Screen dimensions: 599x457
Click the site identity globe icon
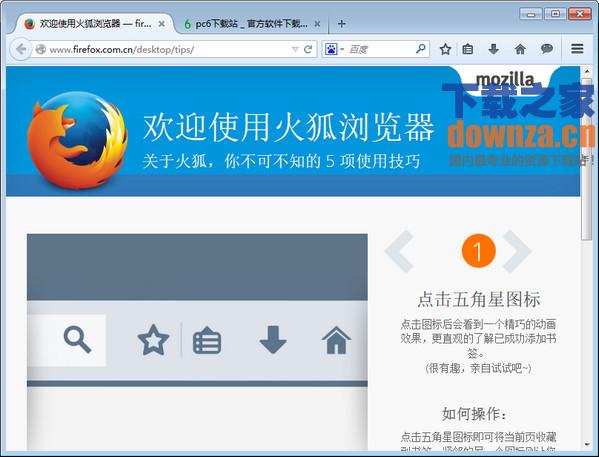pos(40,49)
